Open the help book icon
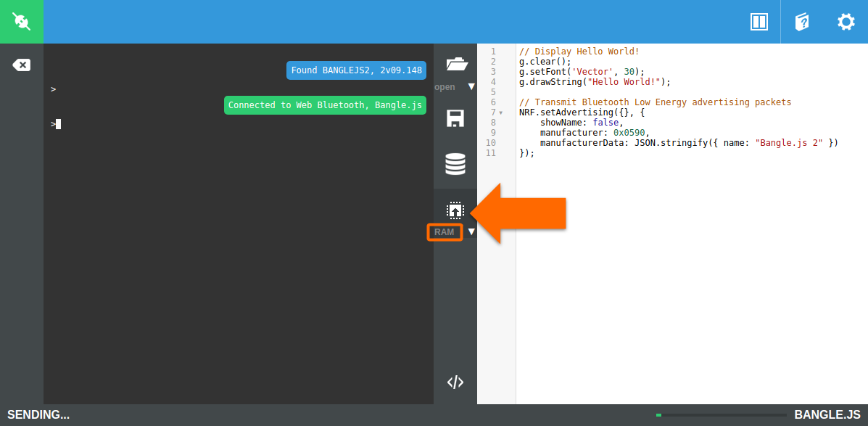The height and width of the screenshot is (426, 868). pos(801,22)
